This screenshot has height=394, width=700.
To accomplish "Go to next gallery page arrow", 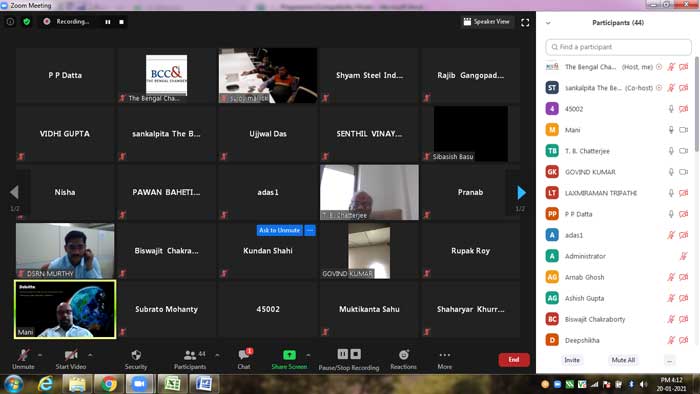I will (521, 193).
